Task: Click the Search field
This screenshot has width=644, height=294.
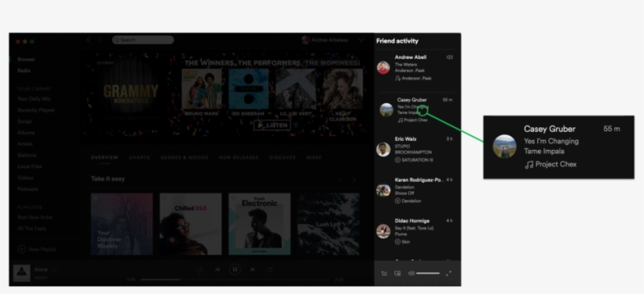Action: [143, 40]
